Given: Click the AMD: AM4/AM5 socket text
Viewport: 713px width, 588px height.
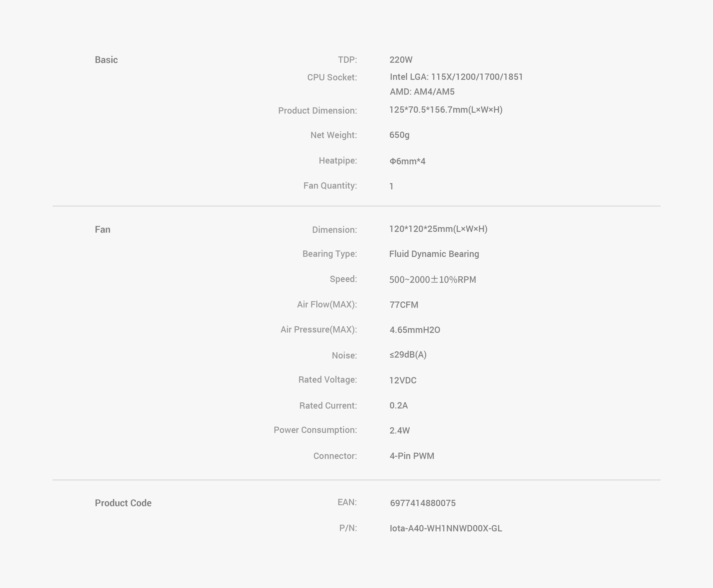Looking at the screenshot, I should pos(422,92).
